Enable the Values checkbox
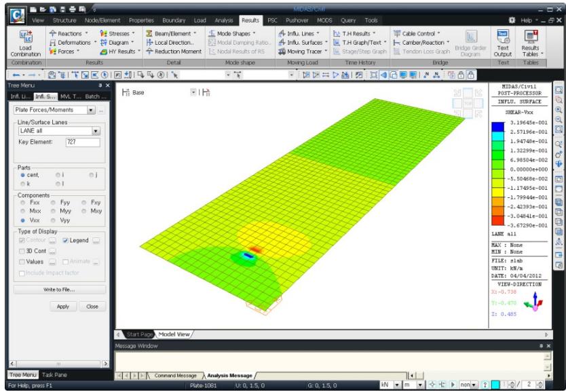566x392 pixels. 22,262
